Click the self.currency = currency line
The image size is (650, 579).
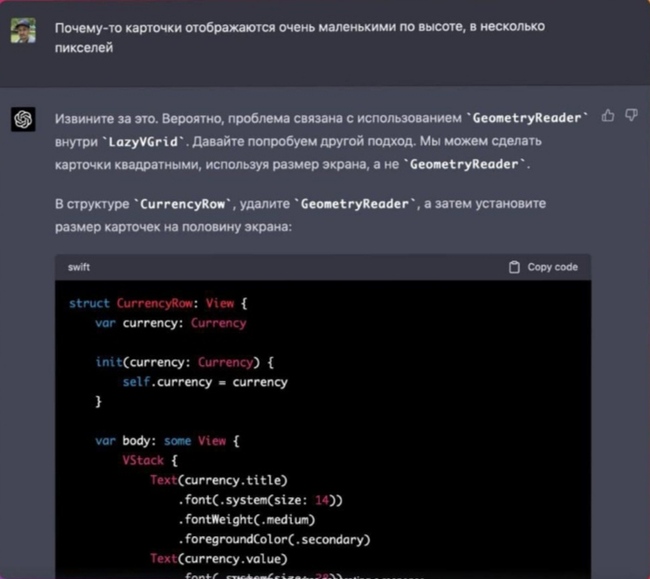tap(205, 381)
